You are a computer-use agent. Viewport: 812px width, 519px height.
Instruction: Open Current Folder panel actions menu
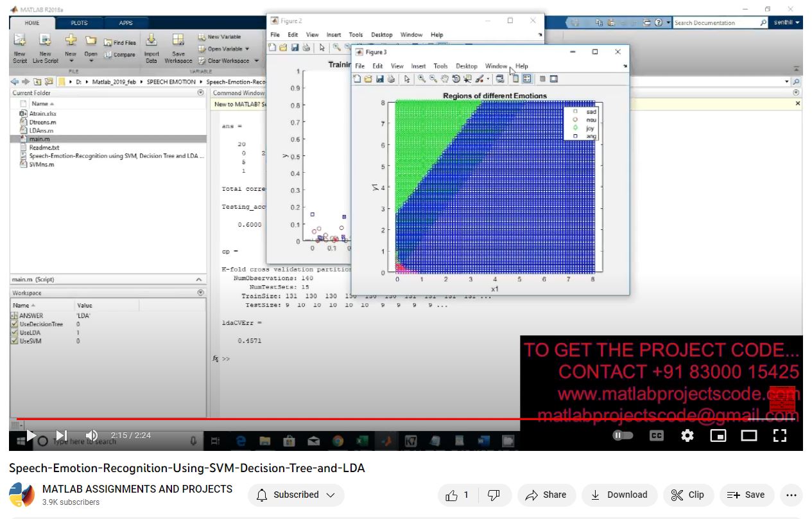click(200, 93)
